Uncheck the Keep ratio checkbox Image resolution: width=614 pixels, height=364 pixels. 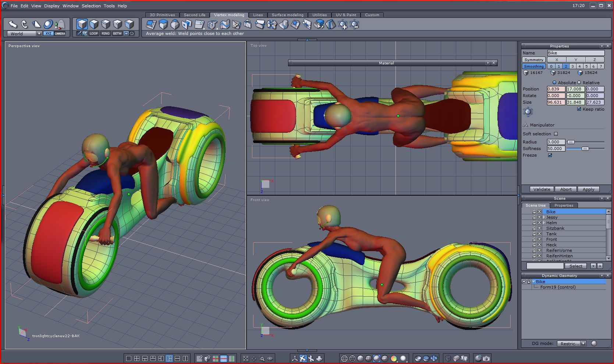click(579, 109)
